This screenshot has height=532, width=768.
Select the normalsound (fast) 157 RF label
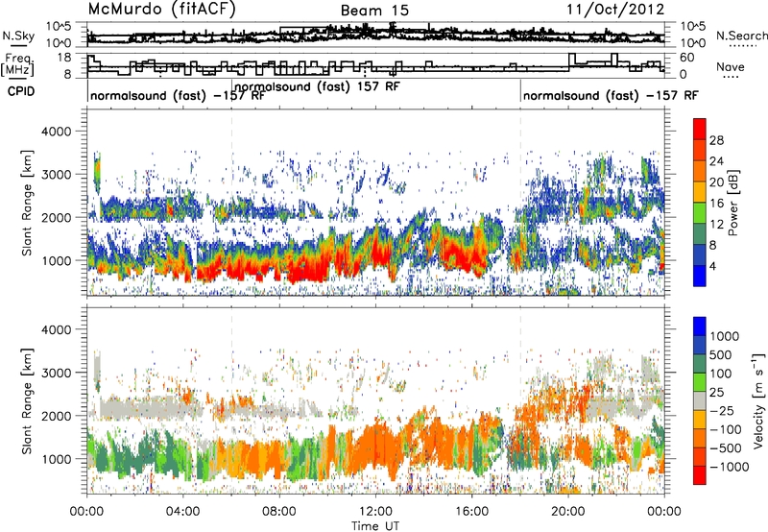coord(318,86)
